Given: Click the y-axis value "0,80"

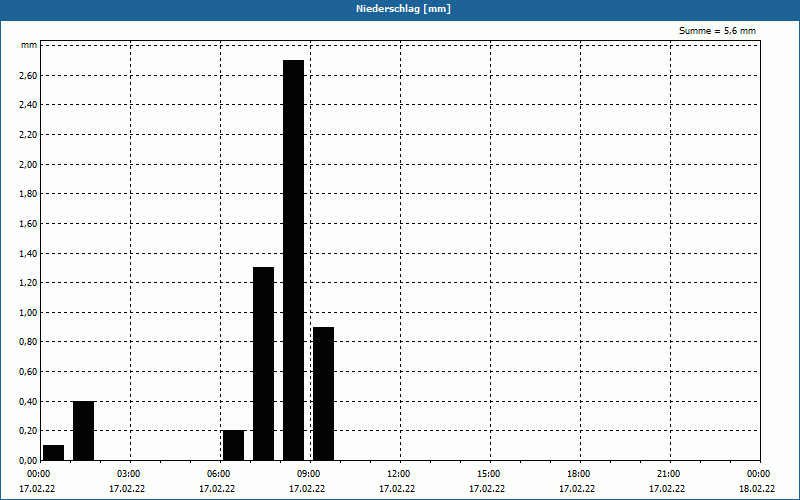Looking at the screenshot, I should [x=29, y=342].
